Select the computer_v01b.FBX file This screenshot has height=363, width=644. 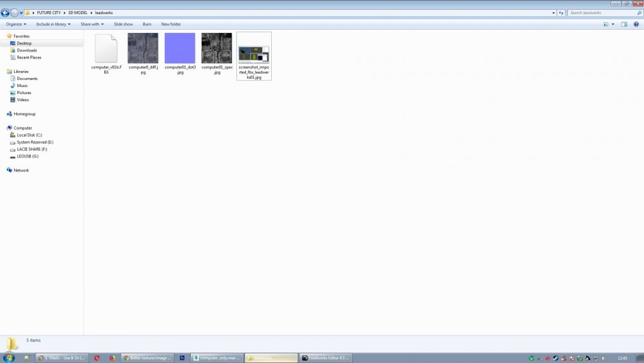click(106, 54)
